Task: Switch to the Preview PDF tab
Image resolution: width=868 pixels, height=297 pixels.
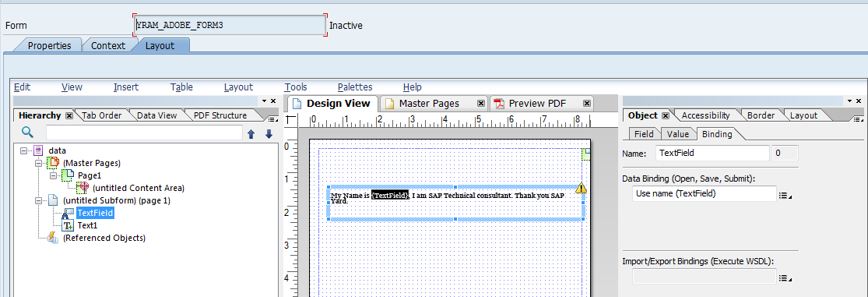Action: [537, 104]
